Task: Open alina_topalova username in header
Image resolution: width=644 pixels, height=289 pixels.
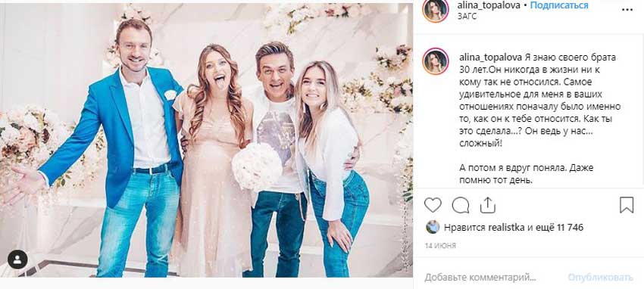Action: 489,5
